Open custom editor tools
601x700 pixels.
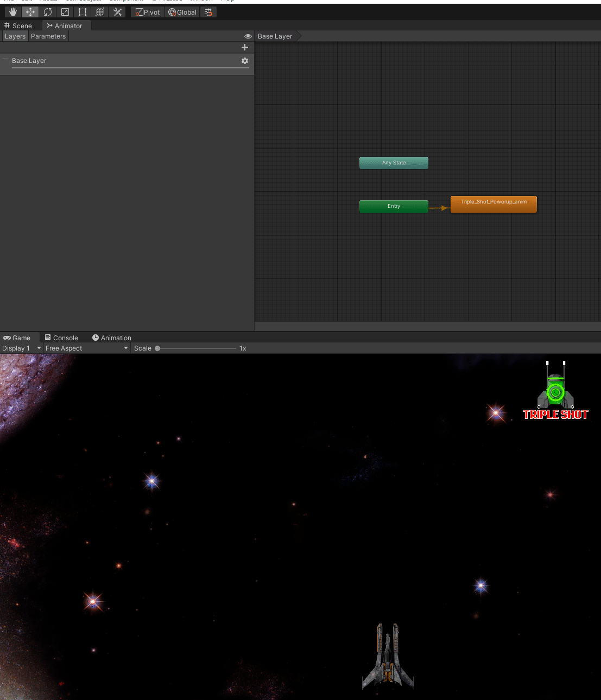point(117,12)
